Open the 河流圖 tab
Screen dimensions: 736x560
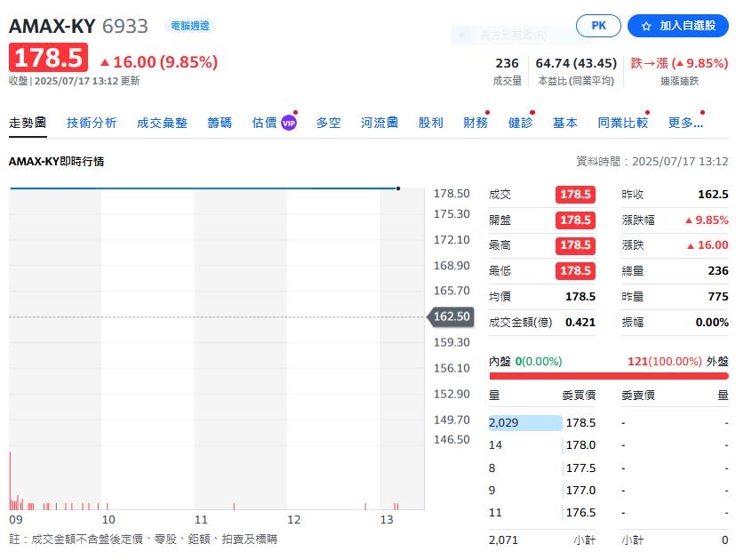tap(380, 124)
